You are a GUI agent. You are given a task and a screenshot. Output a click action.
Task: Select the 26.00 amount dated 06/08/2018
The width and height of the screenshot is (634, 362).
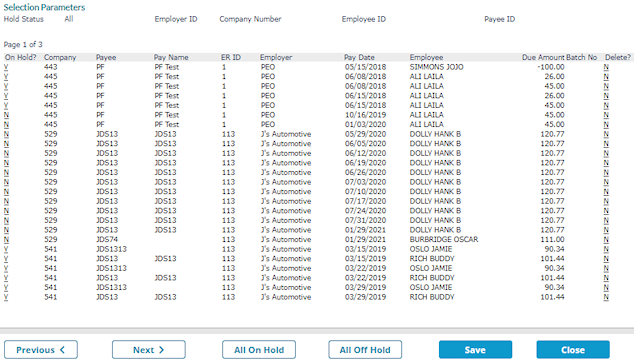pos(554,77)
